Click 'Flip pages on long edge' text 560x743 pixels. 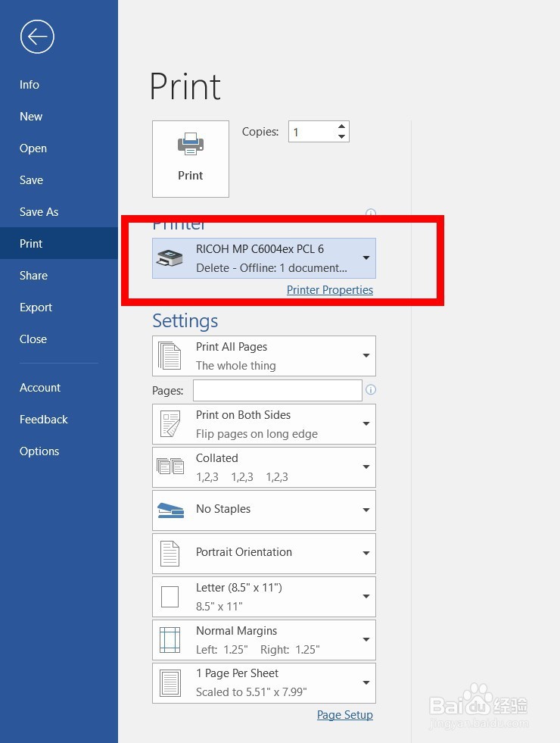pyautogui.click(x=257, y=433)
